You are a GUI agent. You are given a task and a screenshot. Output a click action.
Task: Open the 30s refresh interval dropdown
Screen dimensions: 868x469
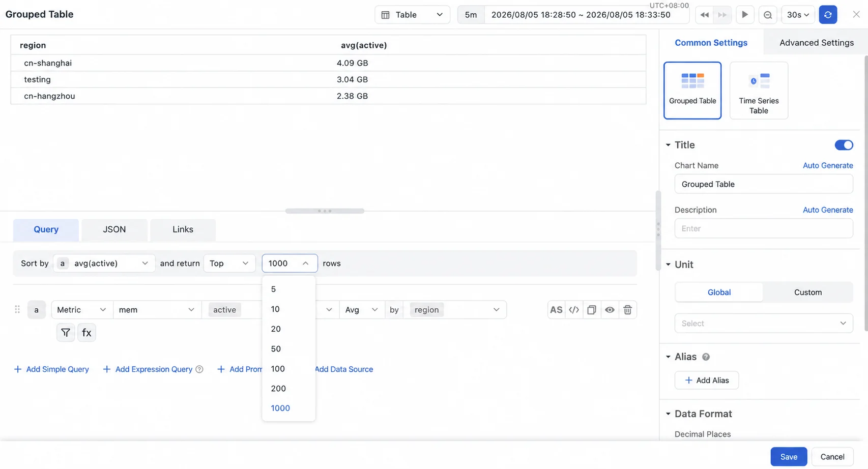798,15
